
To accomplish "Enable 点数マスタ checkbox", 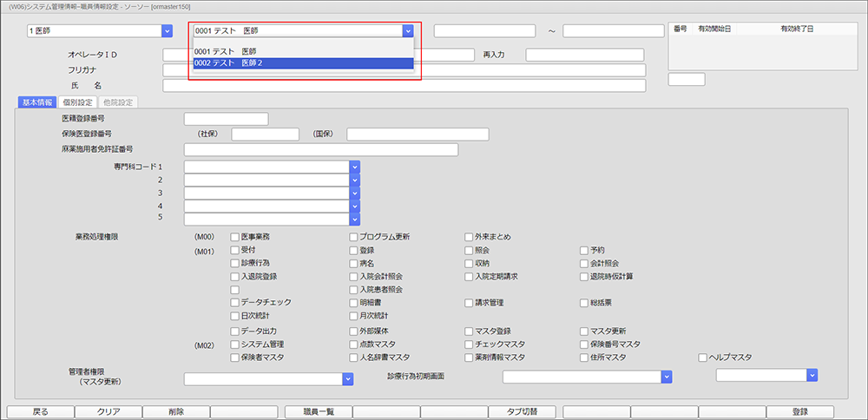I will click(354, 345).
